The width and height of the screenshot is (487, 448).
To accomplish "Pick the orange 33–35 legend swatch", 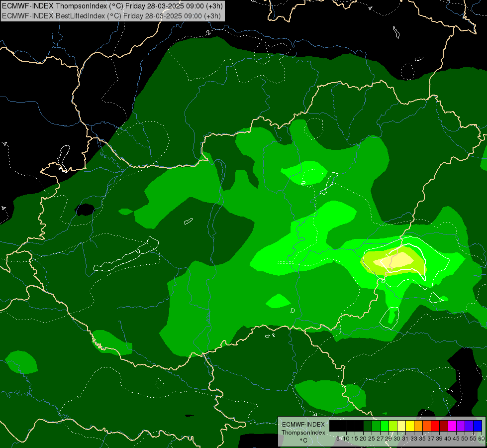I will (x=418, y=426).
